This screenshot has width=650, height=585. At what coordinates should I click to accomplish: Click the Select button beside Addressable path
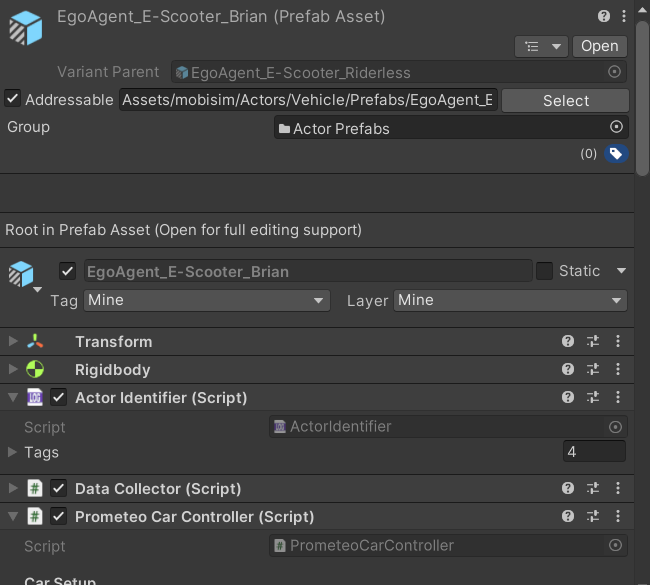[x=565, y=101]
